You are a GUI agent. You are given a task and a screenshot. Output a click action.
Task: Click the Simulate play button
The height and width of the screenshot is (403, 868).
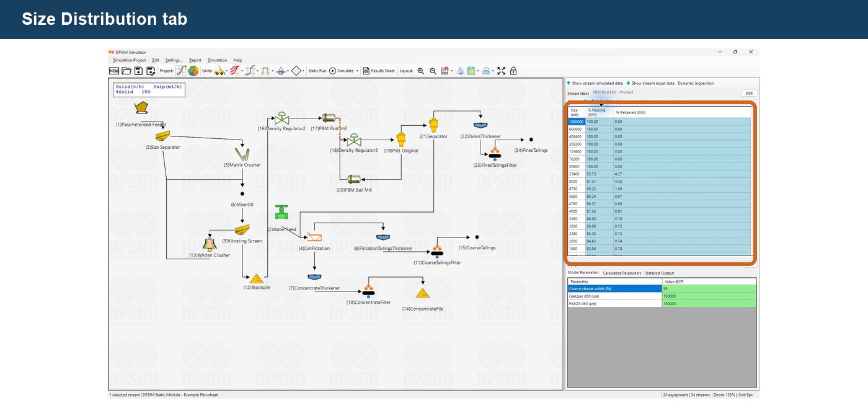(x=340, y=71)
